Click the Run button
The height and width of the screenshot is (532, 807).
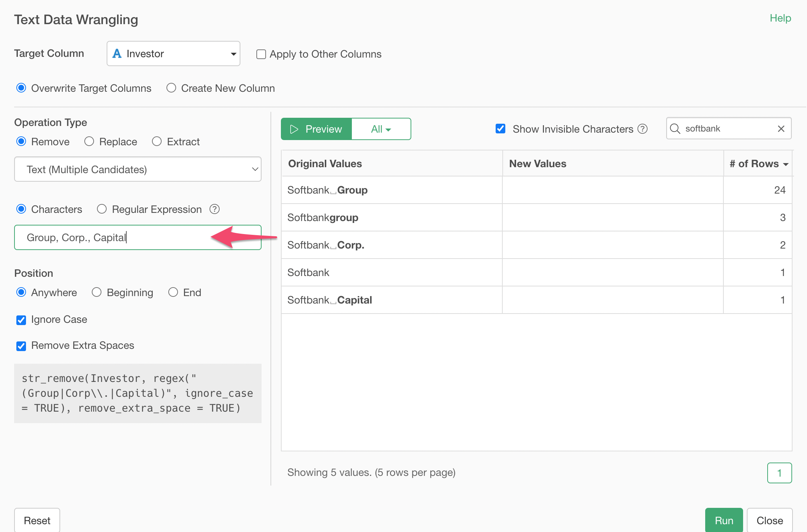(x=723, y=520)
